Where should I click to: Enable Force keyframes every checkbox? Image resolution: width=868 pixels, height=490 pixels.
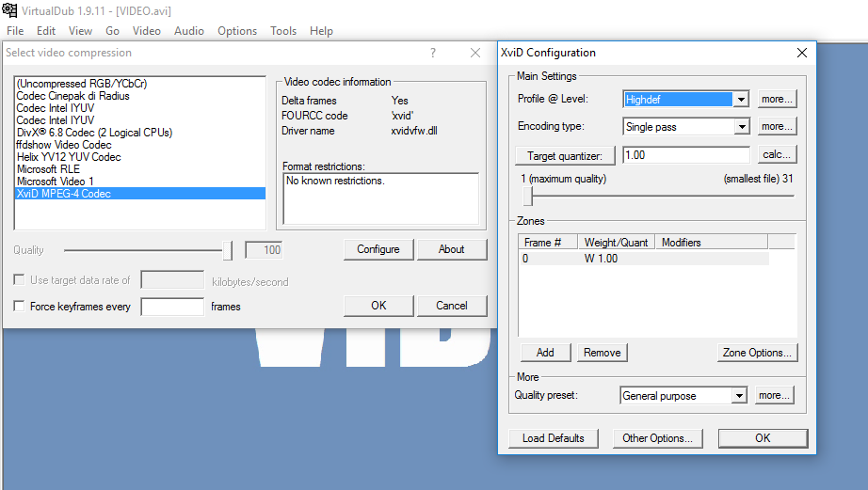[x=20, y=306]
